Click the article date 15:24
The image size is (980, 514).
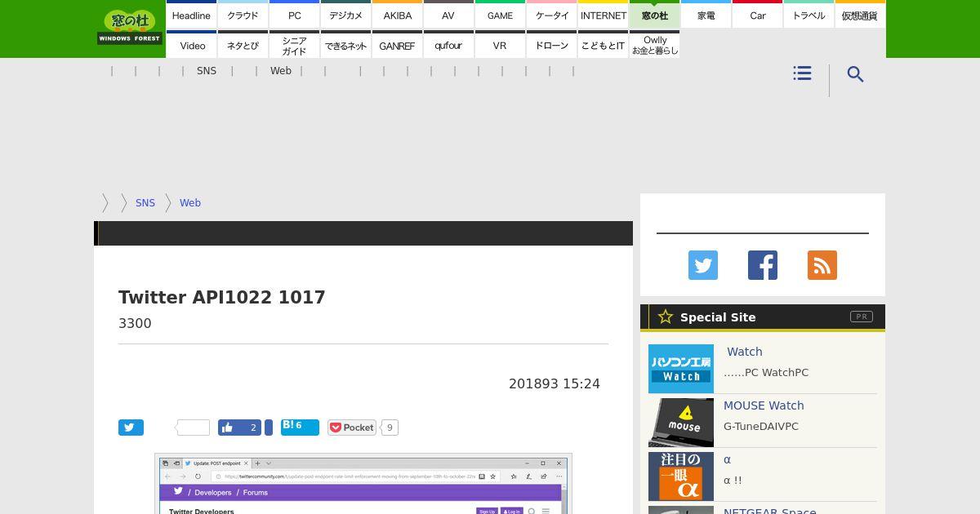click(x=555, y=383)
